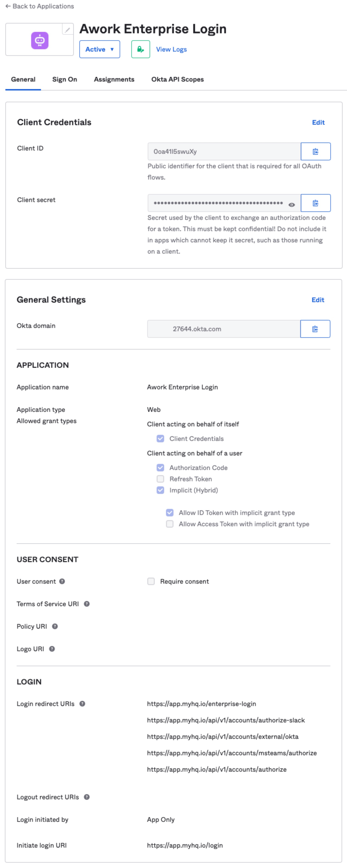The height and width of the screenshot is (868, 347).
Task: Show help for Terms of Service URI
Action: 86,604
